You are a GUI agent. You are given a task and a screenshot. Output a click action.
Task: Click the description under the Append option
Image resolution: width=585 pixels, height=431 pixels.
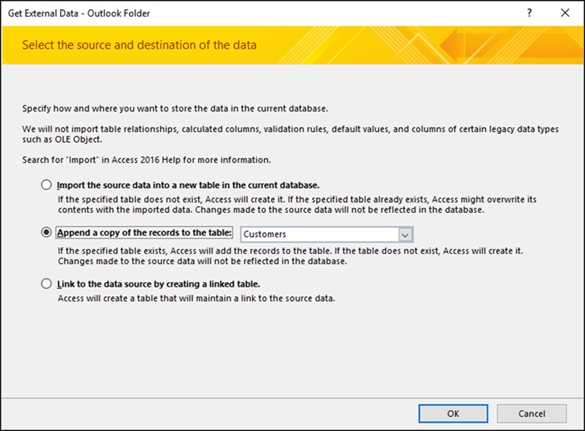pos(290,256)
